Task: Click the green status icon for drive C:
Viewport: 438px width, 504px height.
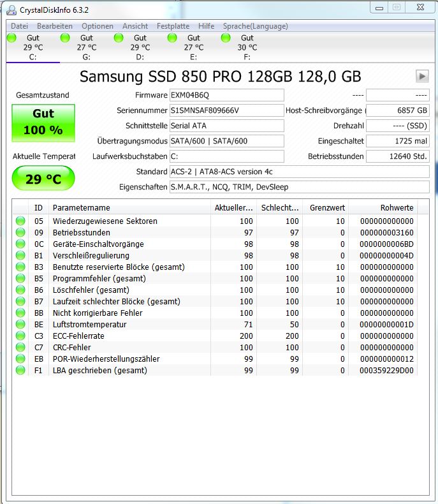Action: [x=11, y=38]
